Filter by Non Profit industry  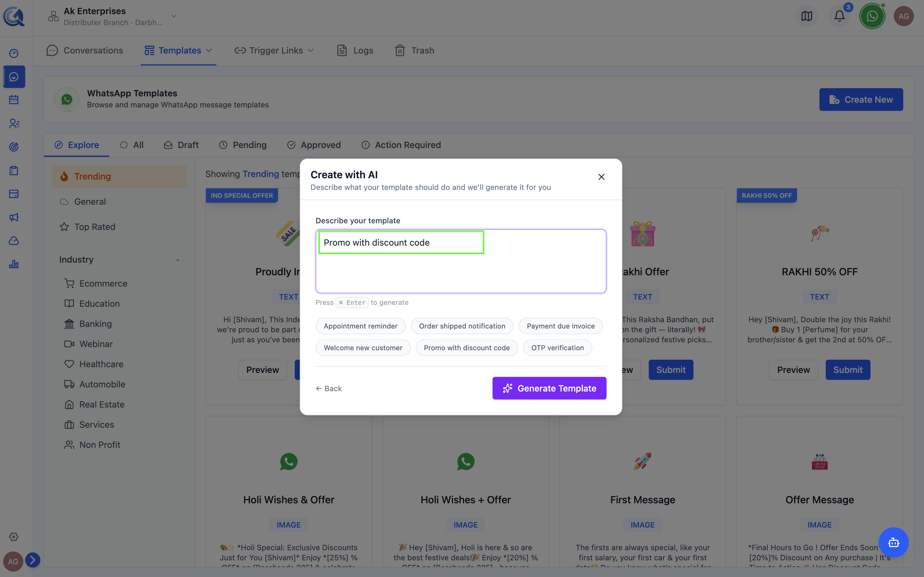(92, 445)
